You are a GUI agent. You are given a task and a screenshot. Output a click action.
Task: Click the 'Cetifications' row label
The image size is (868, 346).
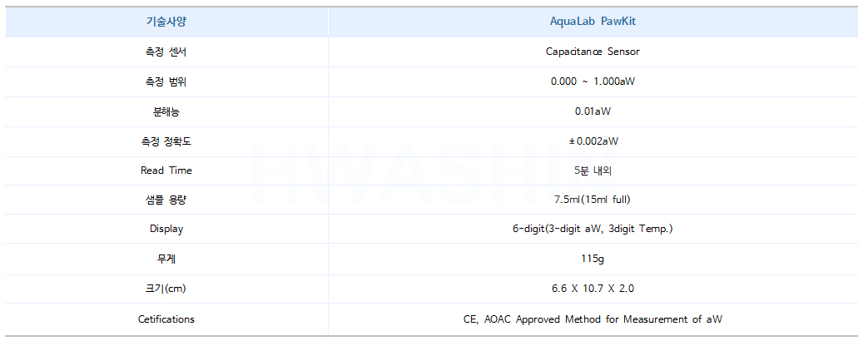coord(166,320)
